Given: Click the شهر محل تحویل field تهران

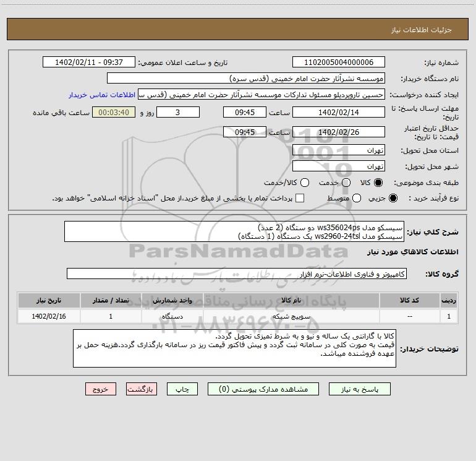Looking at the screenshot, I should [x=339, y=166].
